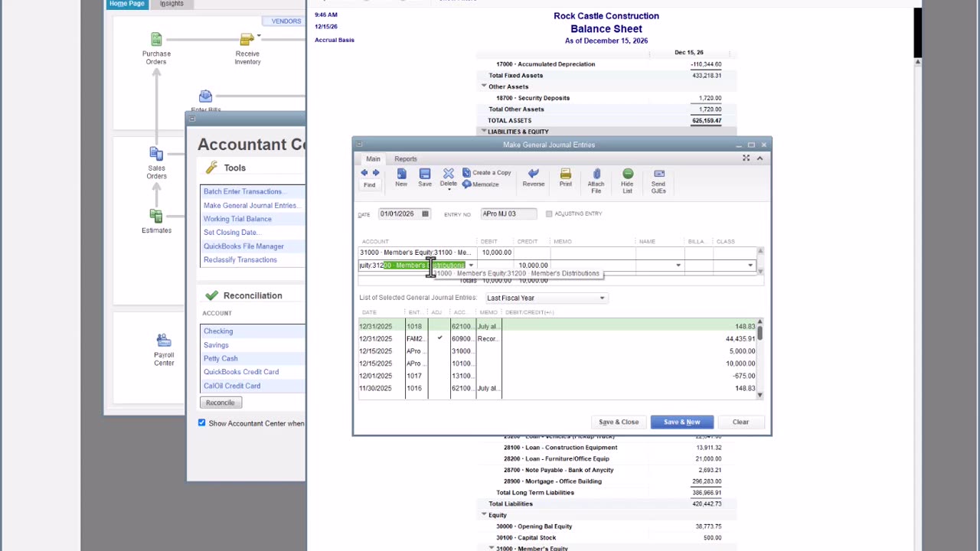Select CalOil Credit Card account
980x551 pixels.
click(x=232, y=386)
